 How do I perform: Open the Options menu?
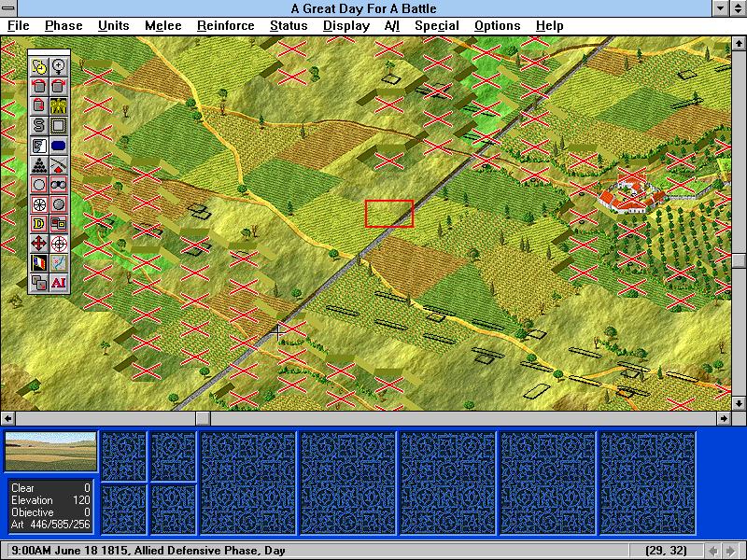point(497,26)
